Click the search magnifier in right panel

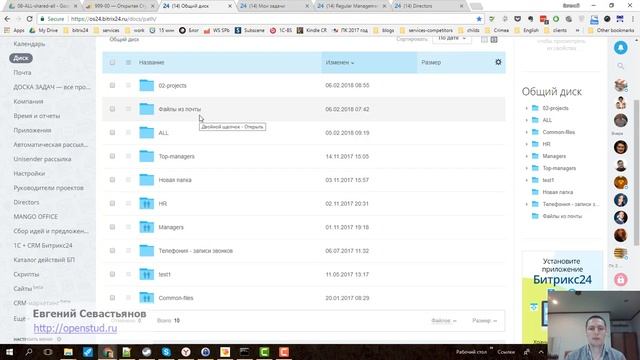pyautogui.click(x=620, y=66)
